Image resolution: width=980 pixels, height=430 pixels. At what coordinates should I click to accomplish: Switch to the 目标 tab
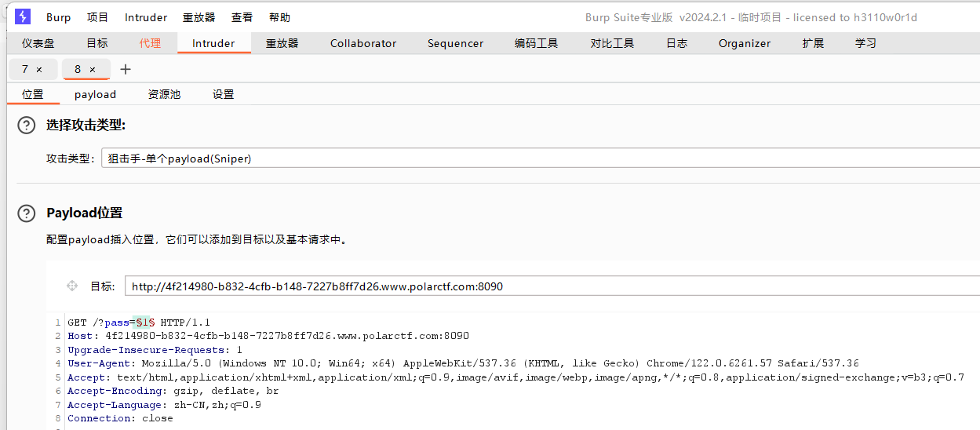click(97, 43)
